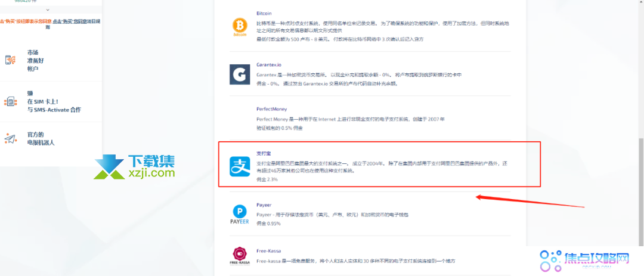This screenshot has width=644, height=276.
Task: Open the 官方的 电报机器人 sidebar item
Action: click(x=41, y=139)
